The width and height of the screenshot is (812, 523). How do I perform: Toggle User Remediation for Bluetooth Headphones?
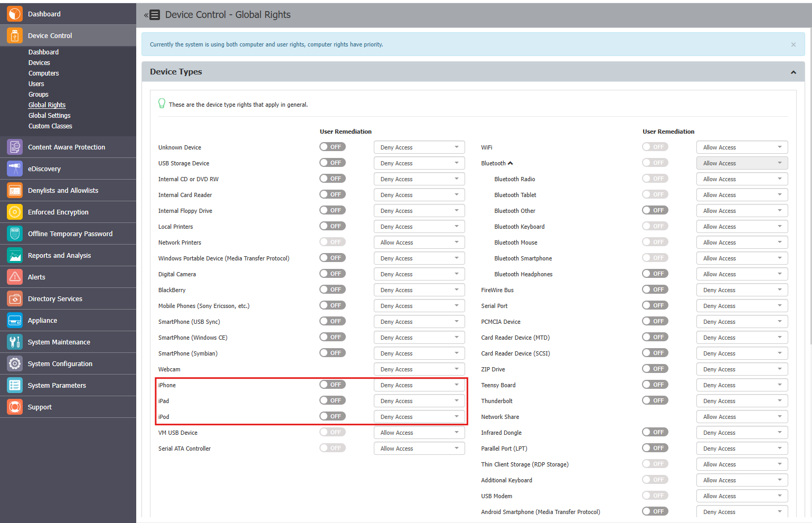pos(655,274)
